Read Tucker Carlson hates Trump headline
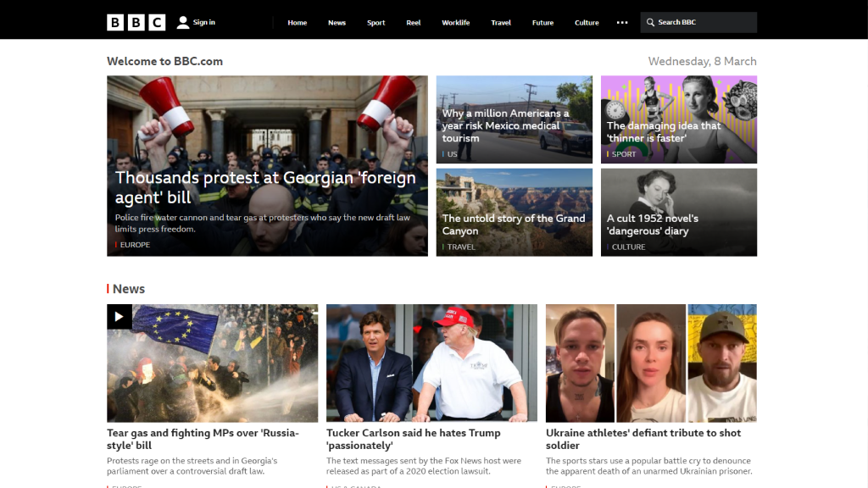Viewport: 868px width, 488px height. point(413,439)
